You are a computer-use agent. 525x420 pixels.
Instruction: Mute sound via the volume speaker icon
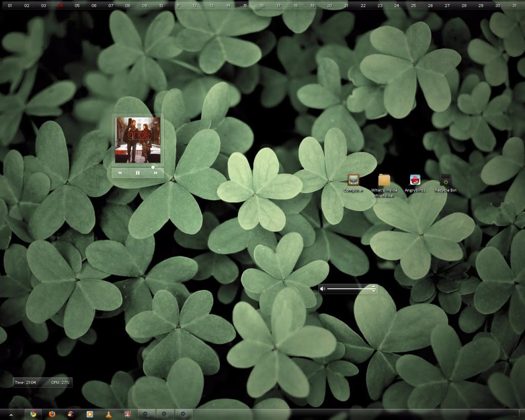322,289
